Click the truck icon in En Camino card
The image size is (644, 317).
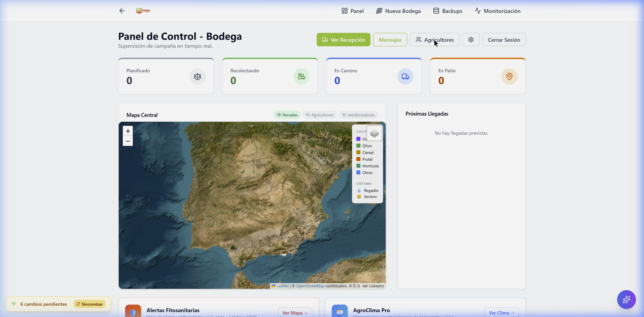(406, 76)
